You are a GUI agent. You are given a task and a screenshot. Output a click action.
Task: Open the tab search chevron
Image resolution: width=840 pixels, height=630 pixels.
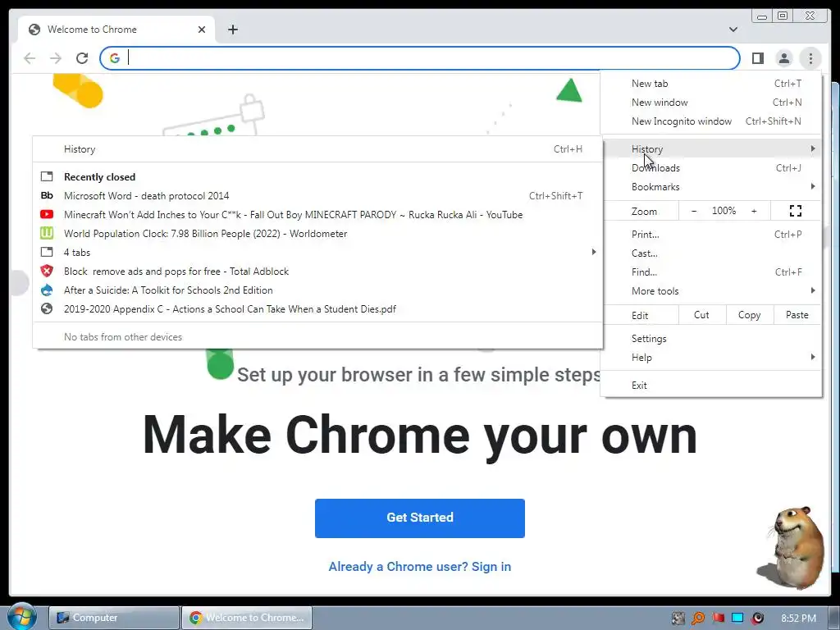[x=733, y=30]
